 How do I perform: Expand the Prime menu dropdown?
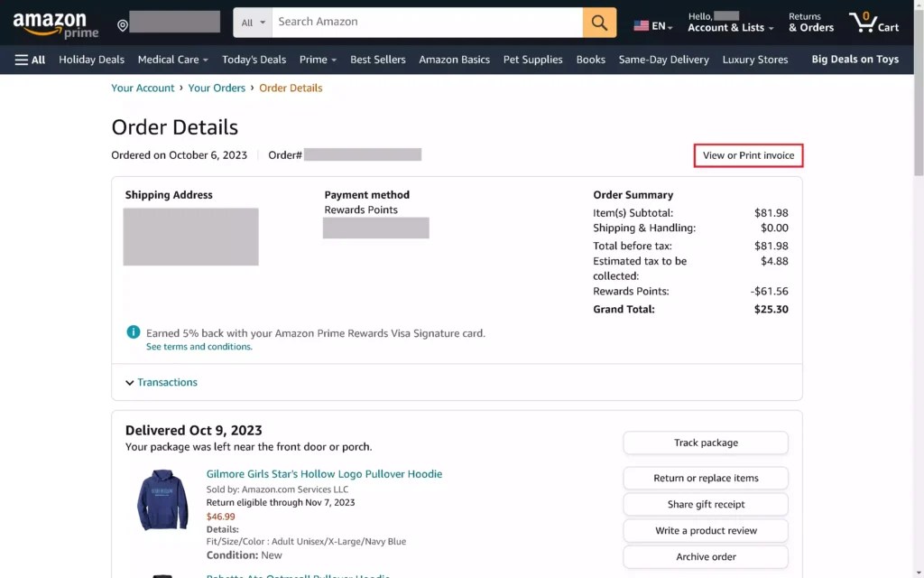tap(318, 60)
